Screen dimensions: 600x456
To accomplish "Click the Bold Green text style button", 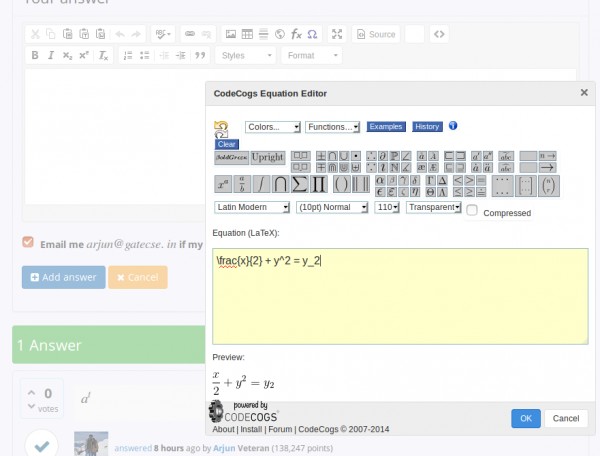I will click(x=230, y=157).
